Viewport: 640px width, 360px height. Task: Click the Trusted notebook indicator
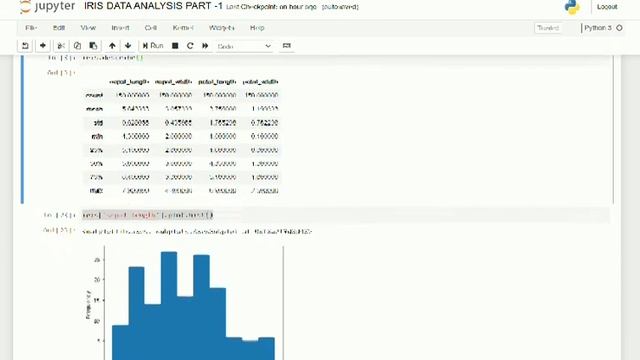(548, 28)
